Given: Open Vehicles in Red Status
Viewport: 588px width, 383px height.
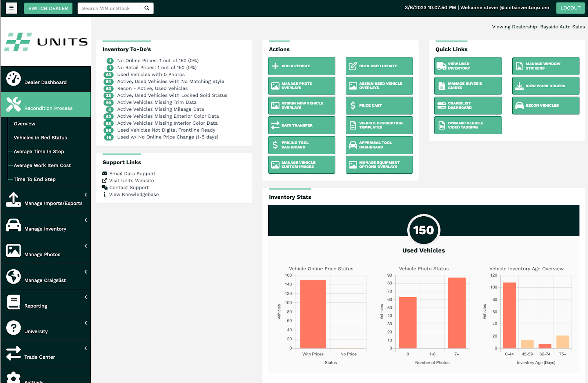Looking at the screenshot, I should (x=40, y=137).
